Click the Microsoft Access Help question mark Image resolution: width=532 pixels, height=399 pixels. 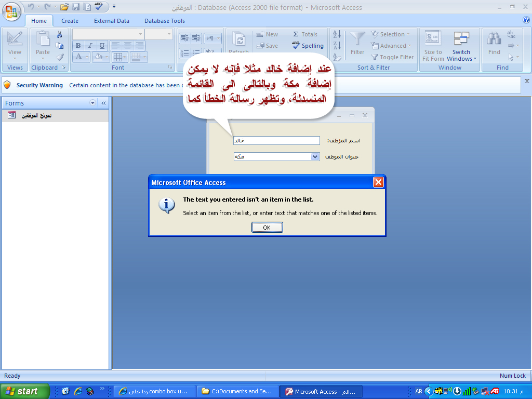526,20
